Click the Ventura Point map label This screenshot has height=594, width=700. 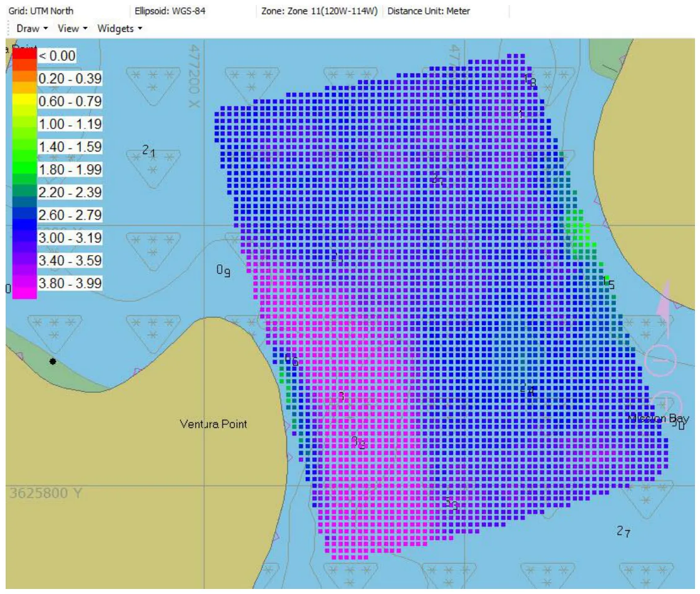click(214, 424)
